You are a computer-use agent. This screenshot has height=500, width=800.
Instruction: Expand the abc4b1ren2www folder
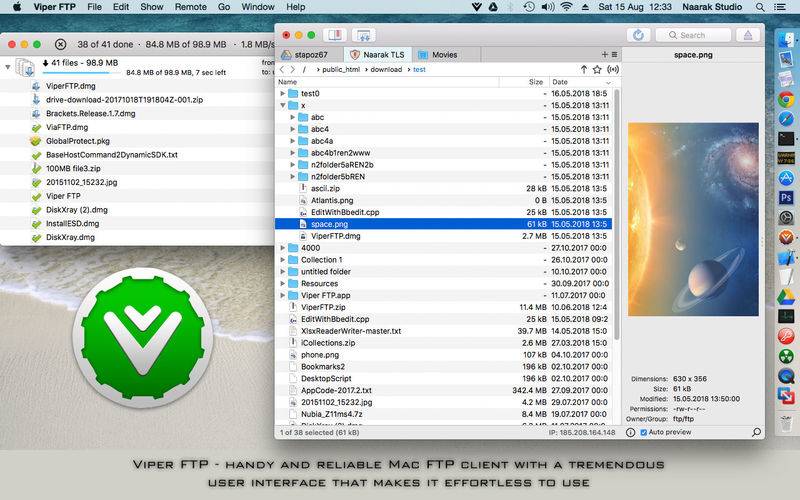click(293, 153)
